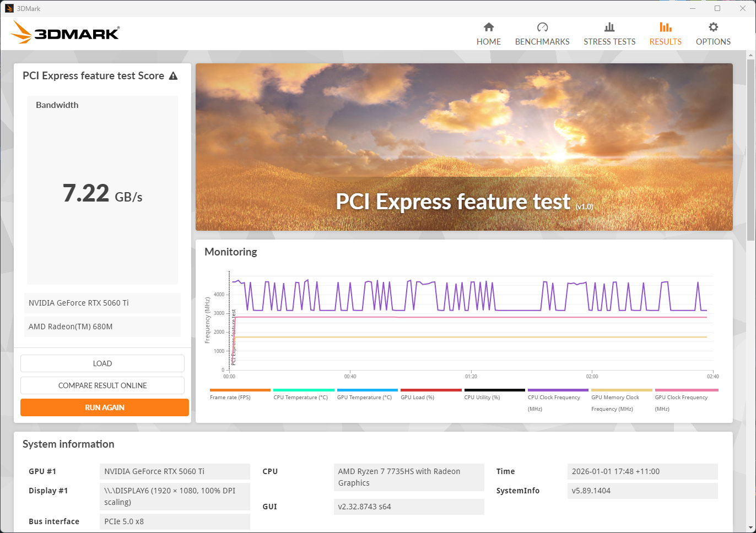Open Benchmarks via the gauge icon
This screenshot has height=533, width=756.
click(x=542, y=28)
